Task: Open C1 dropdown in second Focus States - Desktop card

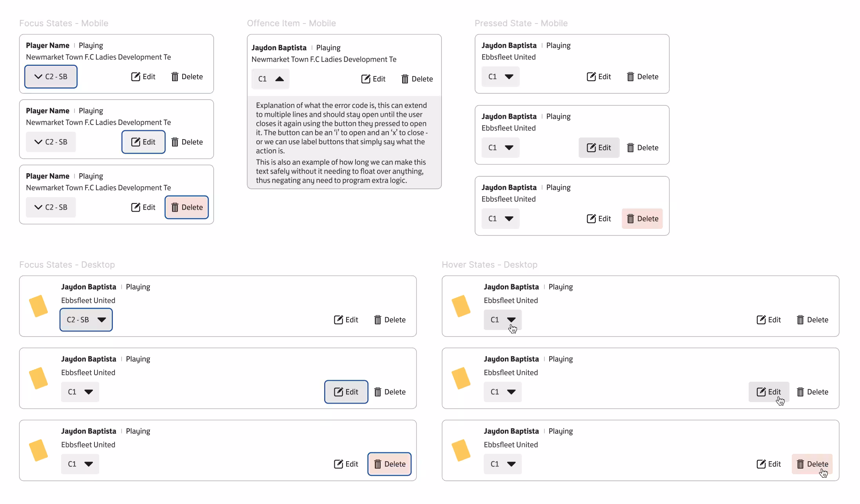Action: click(80, 392)
